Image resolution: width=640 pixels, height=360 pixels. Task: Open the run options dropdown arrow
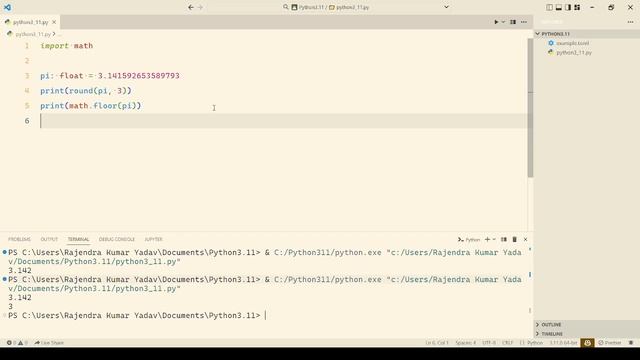click(503, 22)
